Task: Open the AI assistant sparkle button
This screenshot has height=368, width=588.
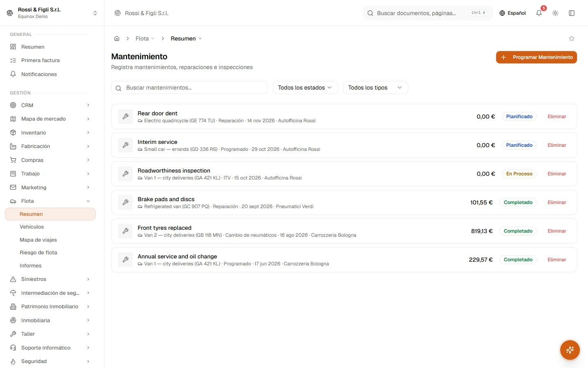Action: 570,350
